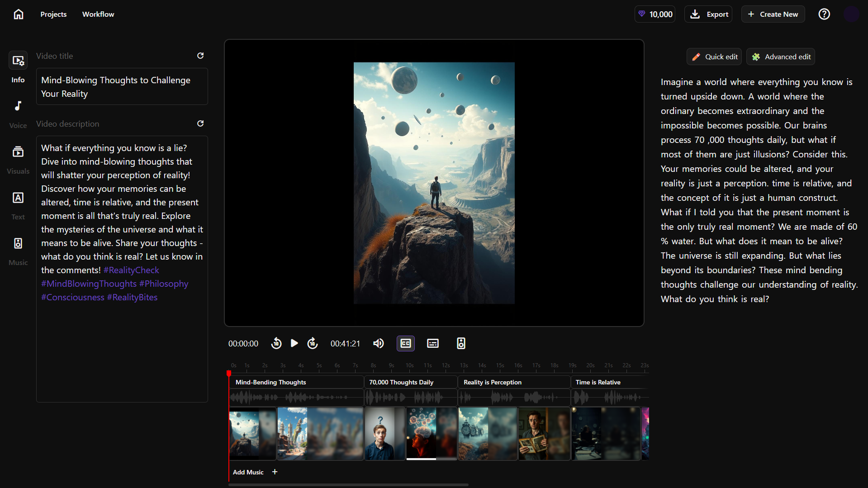Regenerate the video title
The height and width of the screenshot is (488, 868).
[200, 56]
